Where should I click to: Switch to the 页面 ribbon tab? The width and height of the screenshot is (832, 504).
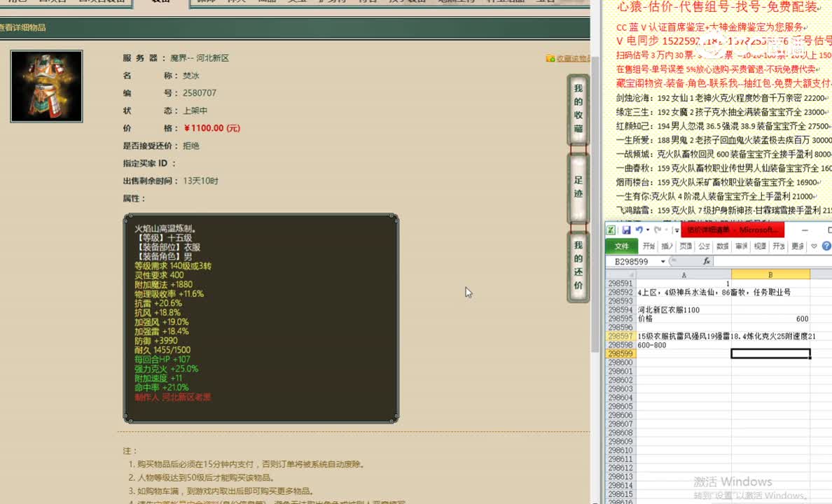click(x=686, y=246)
